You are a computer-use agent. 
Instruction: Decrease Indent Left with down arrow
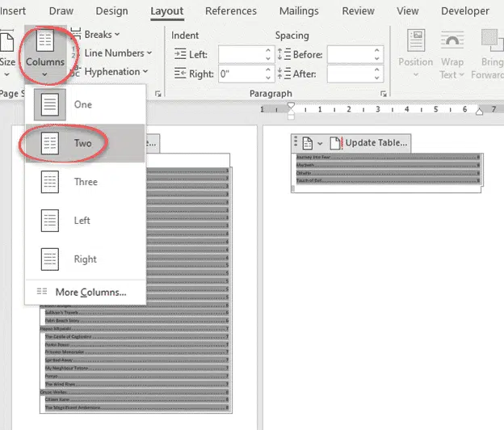tap(268, 59)
